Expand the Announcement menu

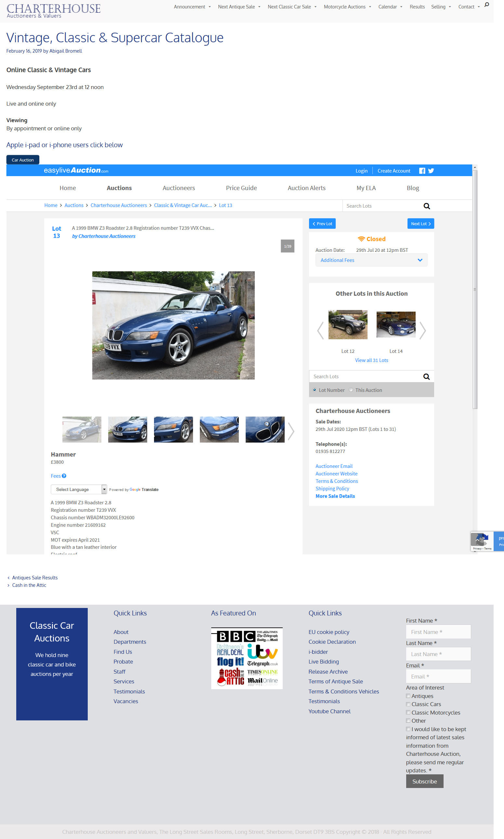point(192,7)
